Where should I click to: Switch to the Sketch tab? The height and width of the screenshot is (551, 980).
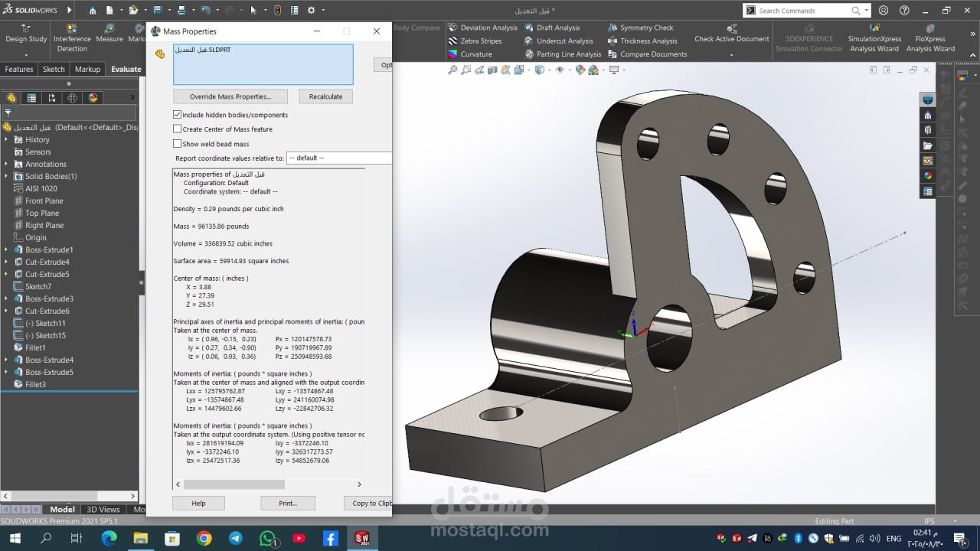pos(54,69)
